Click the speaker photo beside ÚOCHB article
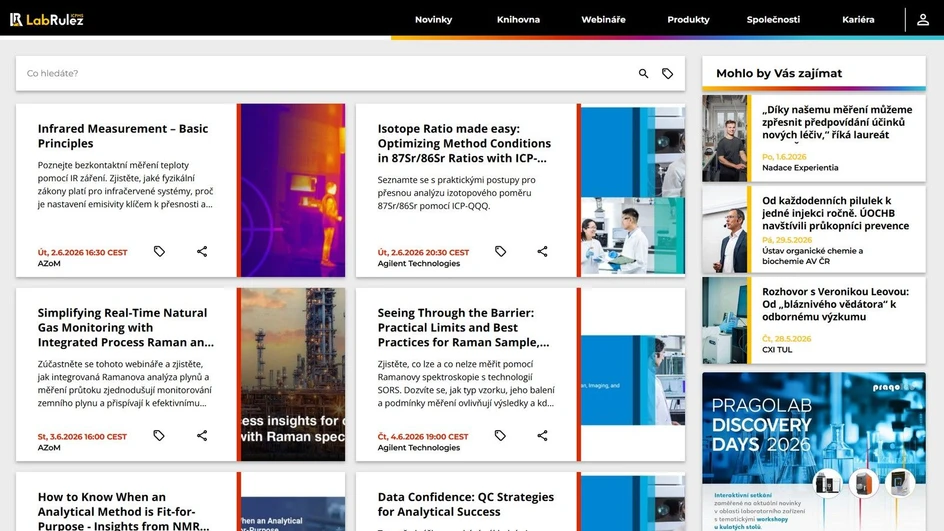Viewport: 944px width, 531px height. (x=724, y=229)
